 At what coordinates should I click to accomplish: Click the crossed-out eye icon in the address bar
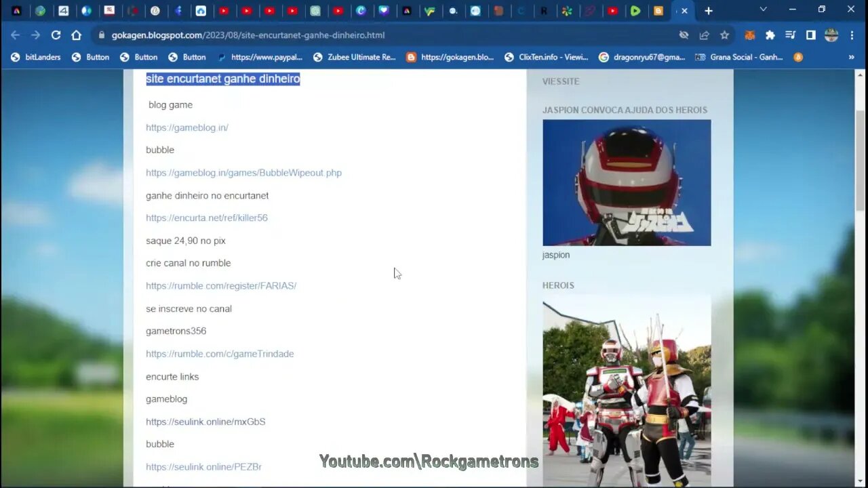[684, 35]
